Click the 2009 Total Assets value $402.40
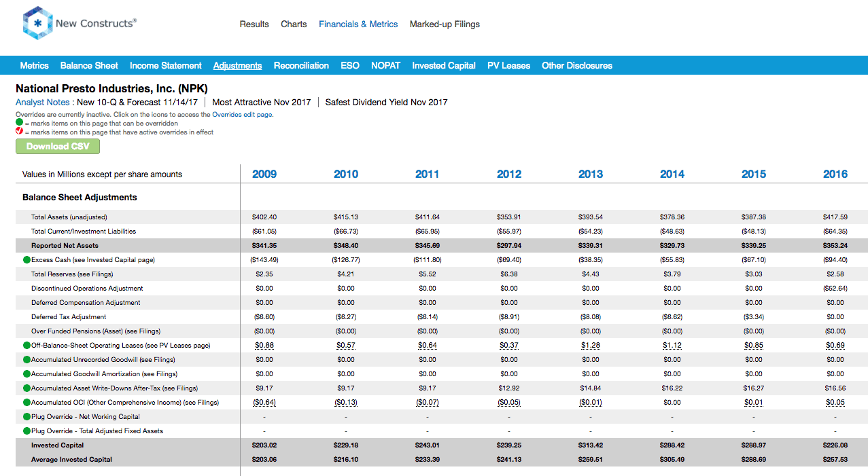 (264, 217)
